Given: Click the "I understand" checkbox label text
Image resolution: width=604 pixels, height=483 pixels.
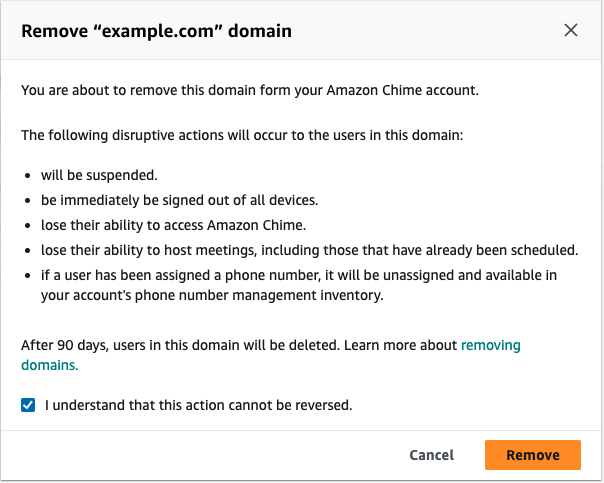Looking at the screenshot, I should (199, 406).
